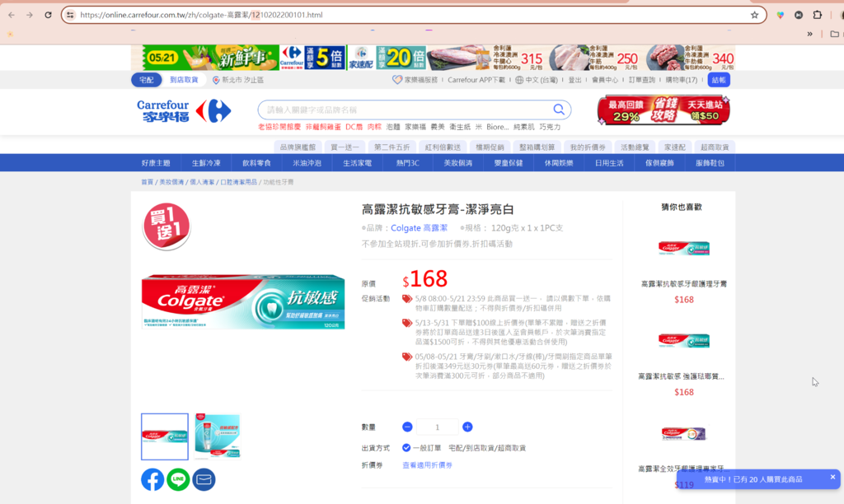Viewport: 844px width, 504px height.
Task: Increase quantity with the plus button
Action: pyautogui.click(x=467, y=427)
